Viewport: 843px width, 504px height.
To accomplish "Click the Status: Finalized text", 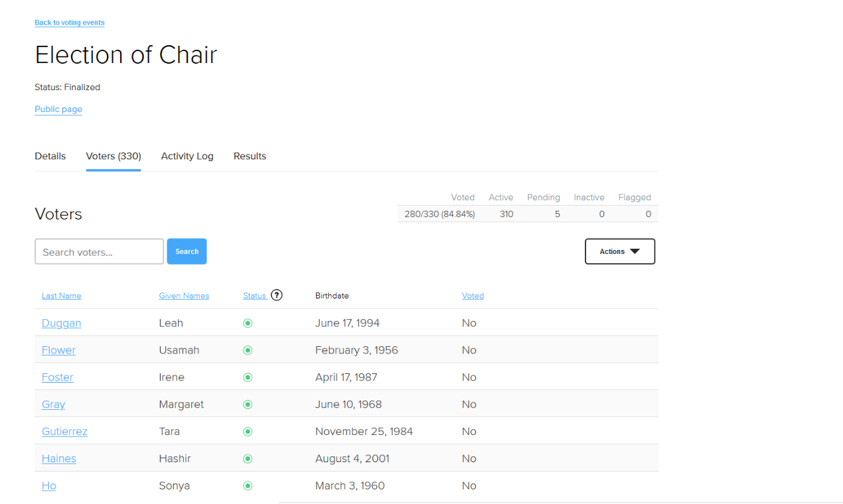I will click(x=68, y=87).
